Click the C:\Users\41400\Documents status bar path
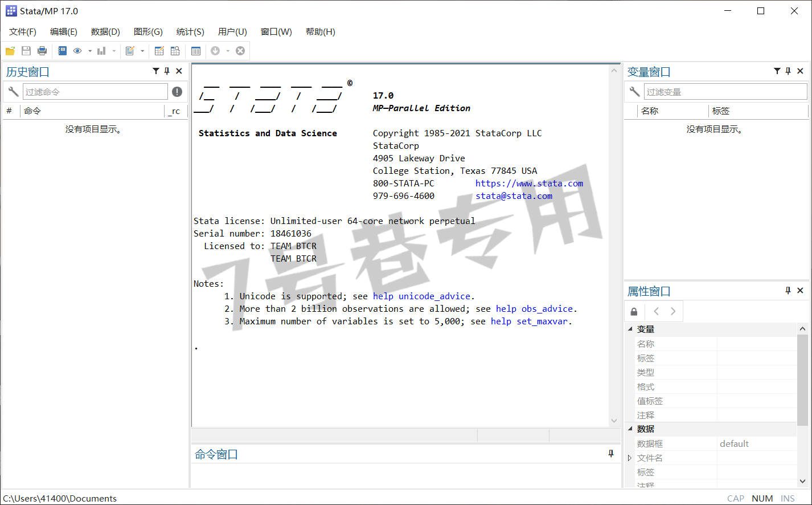Image resolution: width=812 pixels, height=505 pixels. pos(60,498)
